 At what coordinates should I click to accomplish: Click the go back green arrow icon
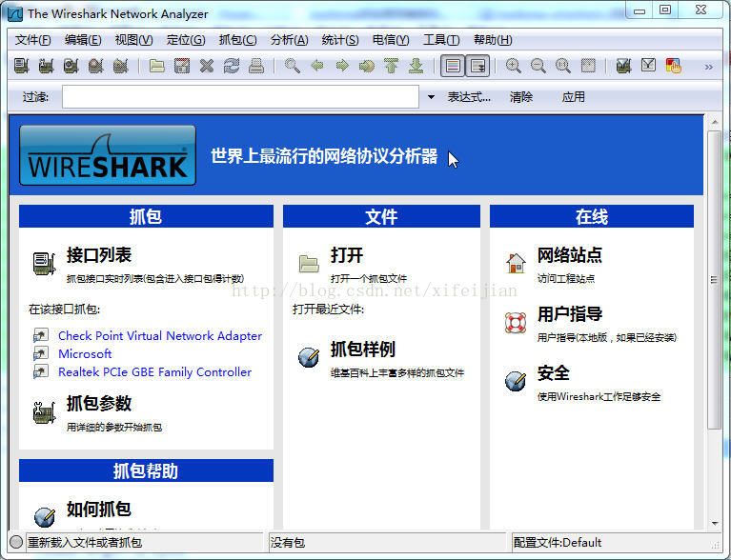[x=317, y=66]
